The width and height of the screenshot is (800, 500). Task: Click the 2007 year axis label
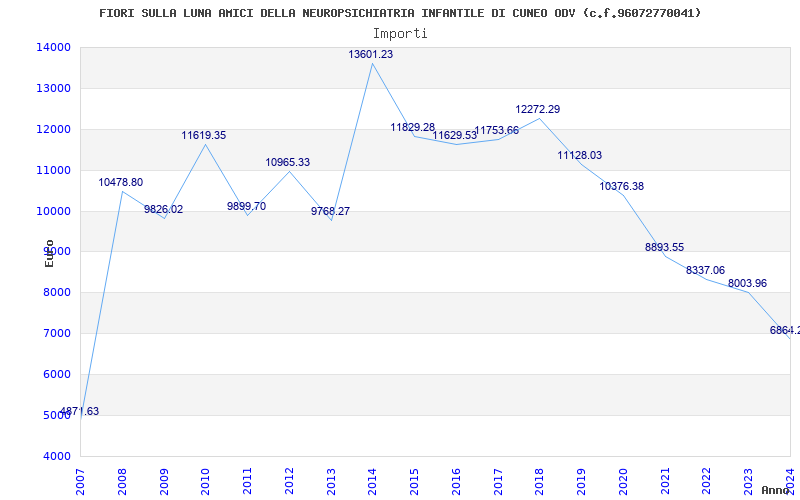(x=79, y=481)
